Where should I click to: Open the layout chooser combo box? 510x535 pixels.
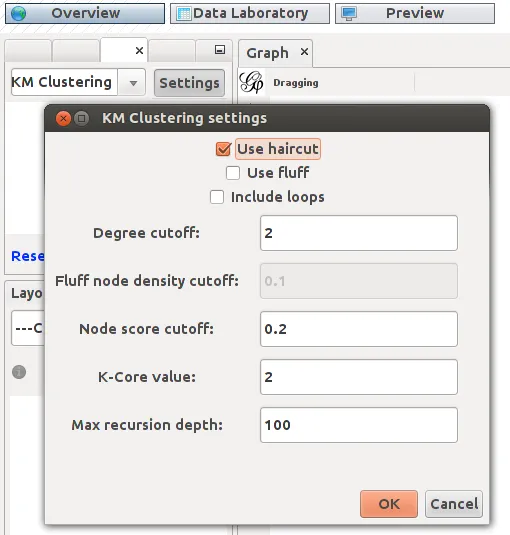[28, 328]
